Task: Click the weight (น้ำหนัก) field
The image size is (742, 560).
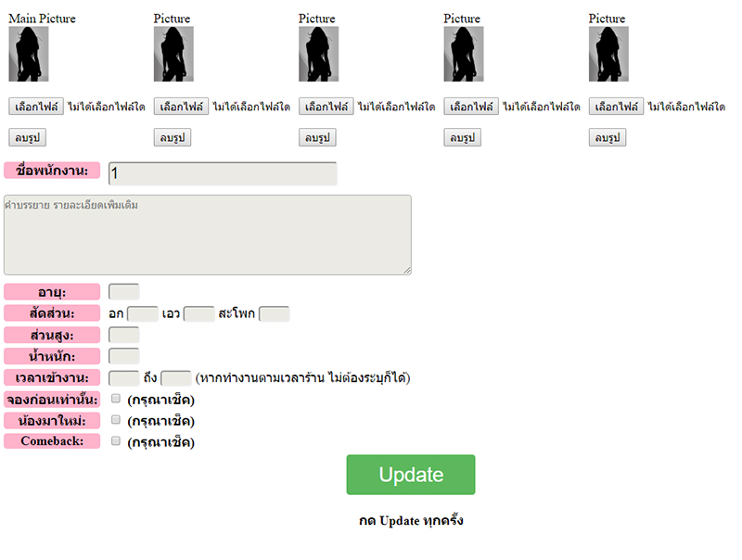Action: tap(124, 356)
